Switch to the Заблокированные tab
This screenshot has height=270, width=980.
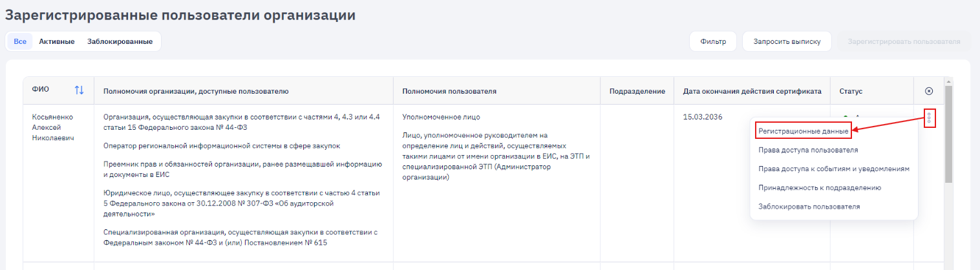point(120,41)
